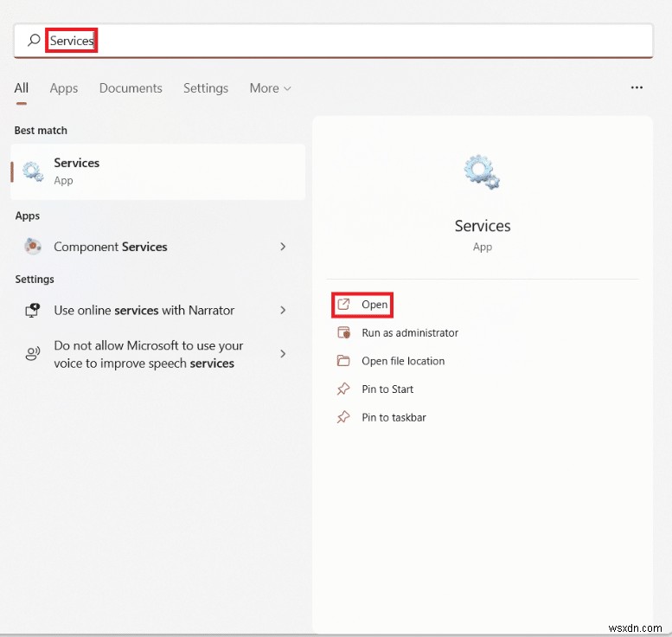This screenshot has height=637, width=672.
Task: Click the Open external-link icon
Action: (343, 305)
